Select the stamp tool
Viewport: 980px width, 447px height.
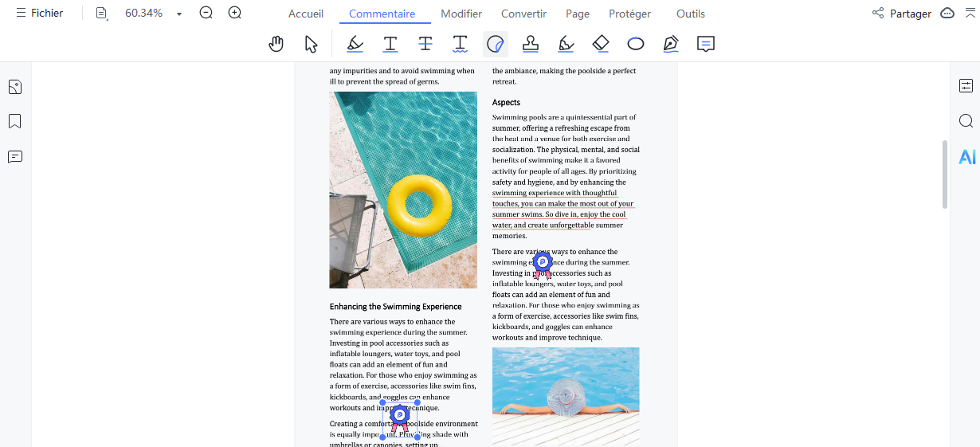pyautogui.click(x=531, y=44)
